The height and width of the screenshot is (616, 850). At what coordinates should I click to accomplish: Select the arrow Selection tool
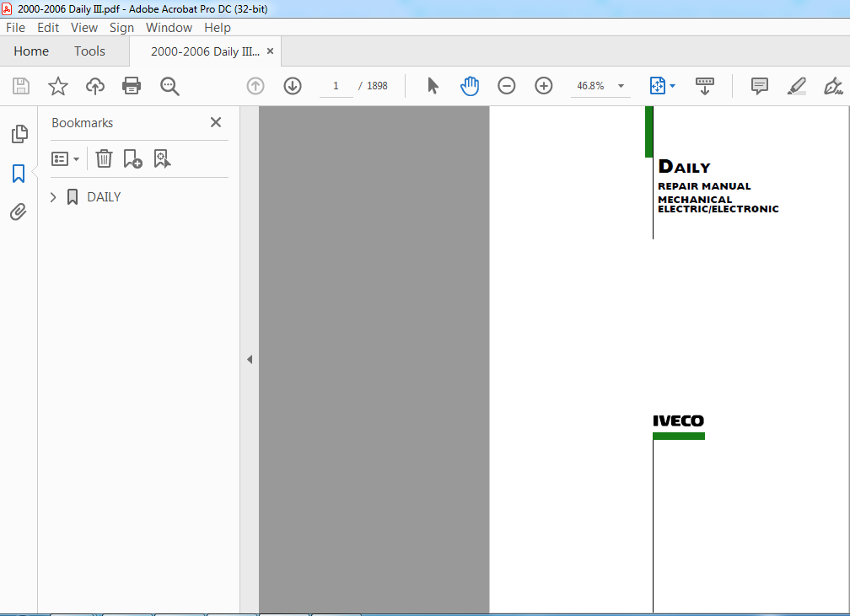point(433,86)
